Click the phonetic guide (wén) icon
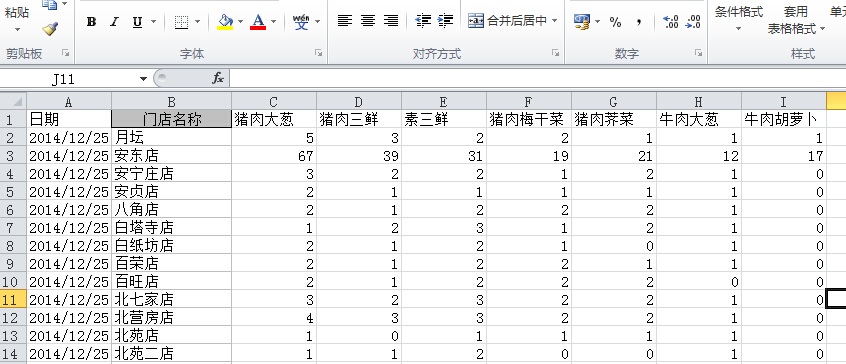Viewport: 846px width, 364px height. (301, 22)
